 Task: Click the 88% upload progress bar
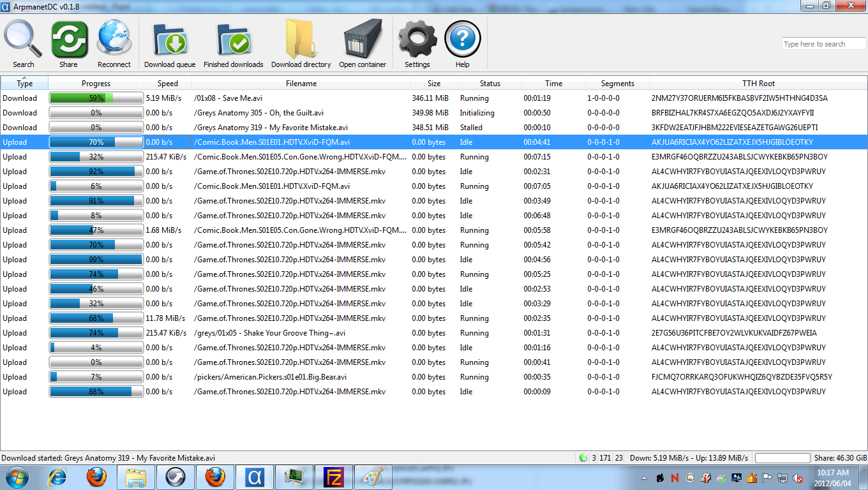[96, 392]
